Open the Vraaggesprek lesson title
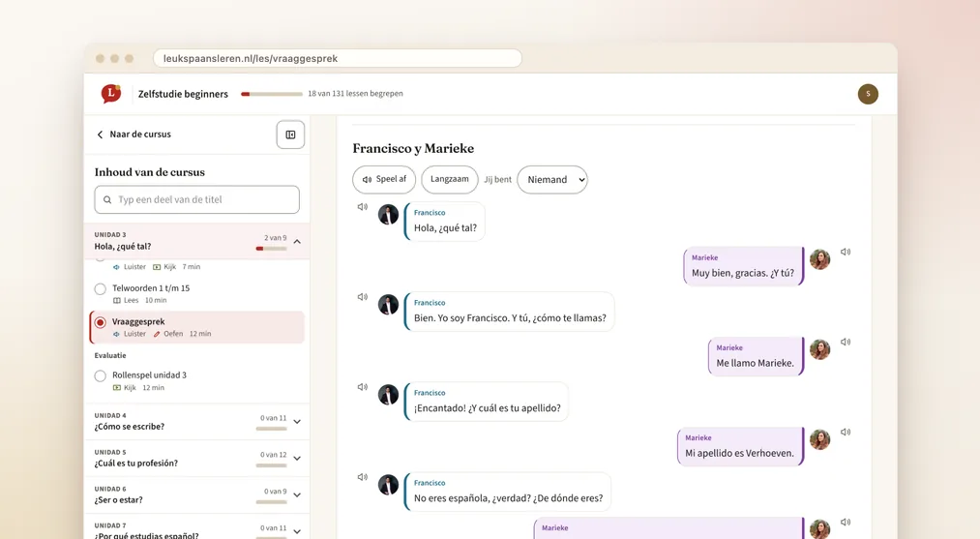 click(138, 321)
